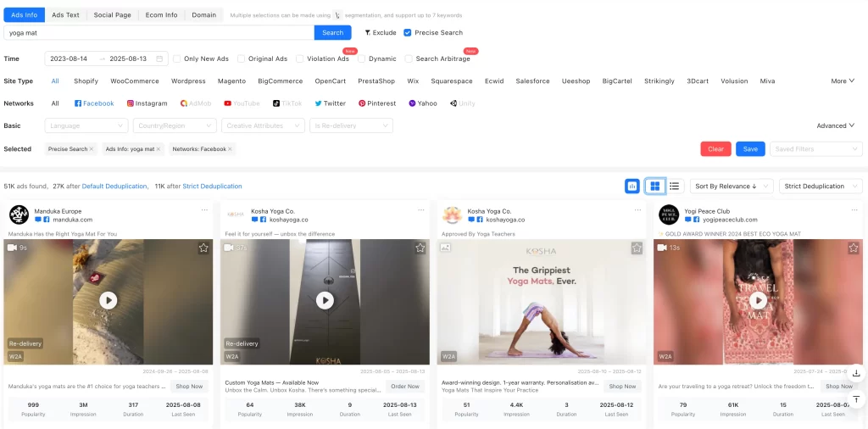Switch to Ads Text tab
This screenshot has width=868, height=429.
(x=66, y=15)
